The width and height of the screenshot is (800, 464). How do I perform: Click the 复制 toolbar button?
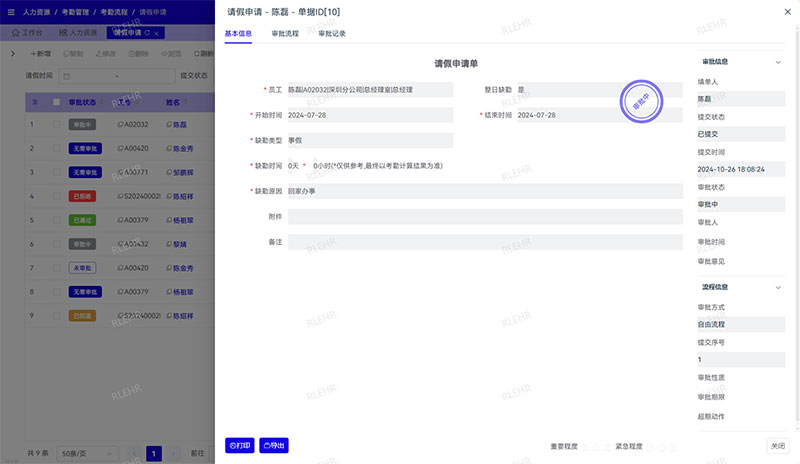tap(73, 54)
